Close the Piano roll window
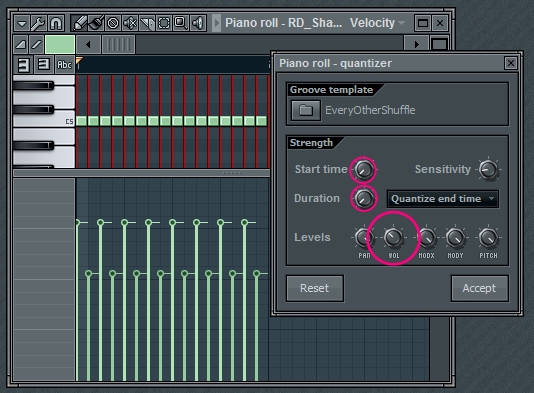Viewport: 534px width, 393px height. coord(440,23)
